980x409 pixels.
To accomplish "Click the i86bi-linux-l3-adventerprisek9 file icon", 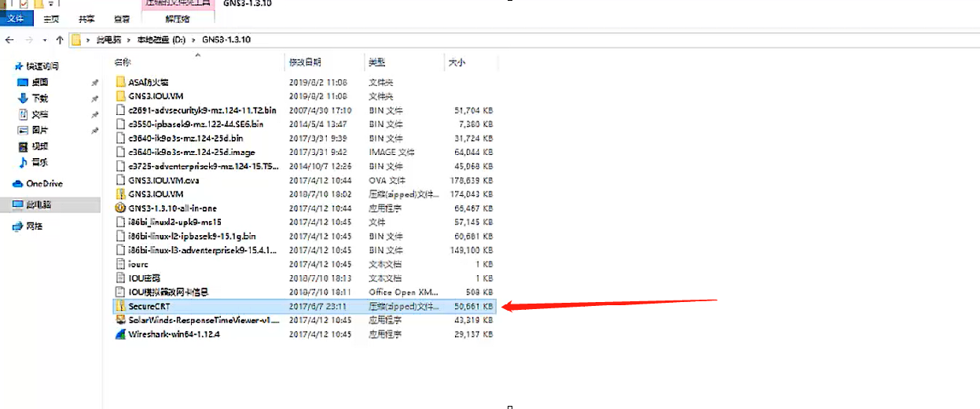I will pyautogui.click(x=120, y=250).
